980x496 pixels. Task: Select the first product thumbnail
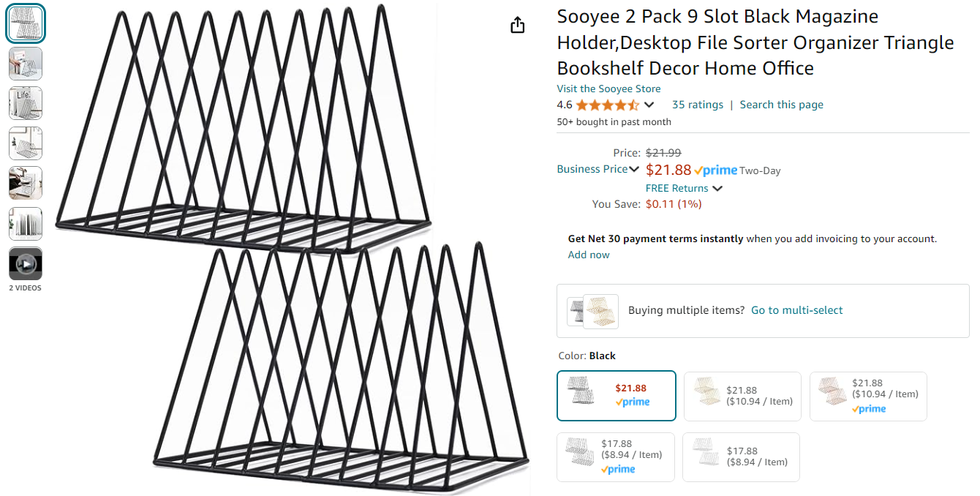click(x=26, y=24)
